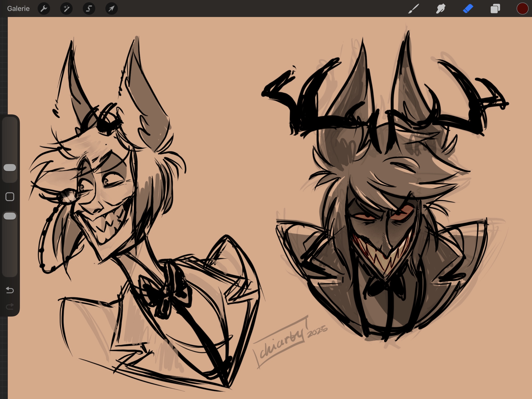532x399 pixels.
Task: Open the Actions wrench menu
Action: coord(44,9)
